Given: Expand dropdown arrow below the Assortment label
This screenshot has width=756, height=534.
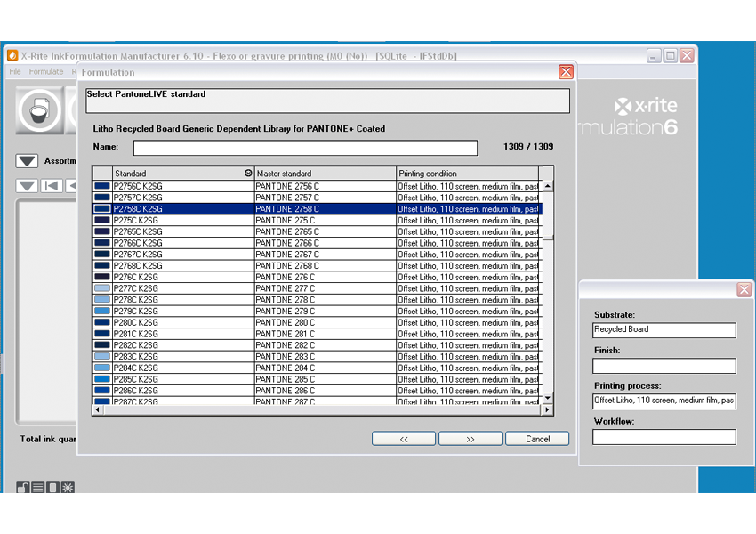Looking at the screenshot, I should (27, 186).
